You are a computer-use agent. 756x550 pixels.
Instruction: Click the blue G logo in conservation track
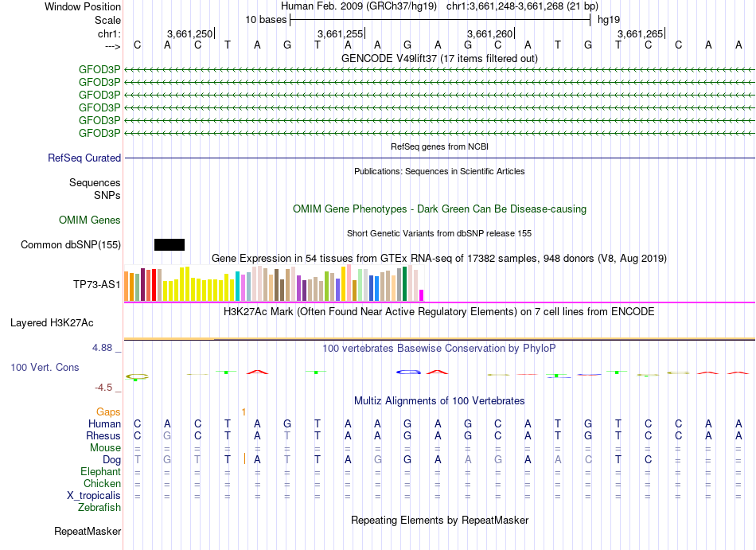coord(408,373)
